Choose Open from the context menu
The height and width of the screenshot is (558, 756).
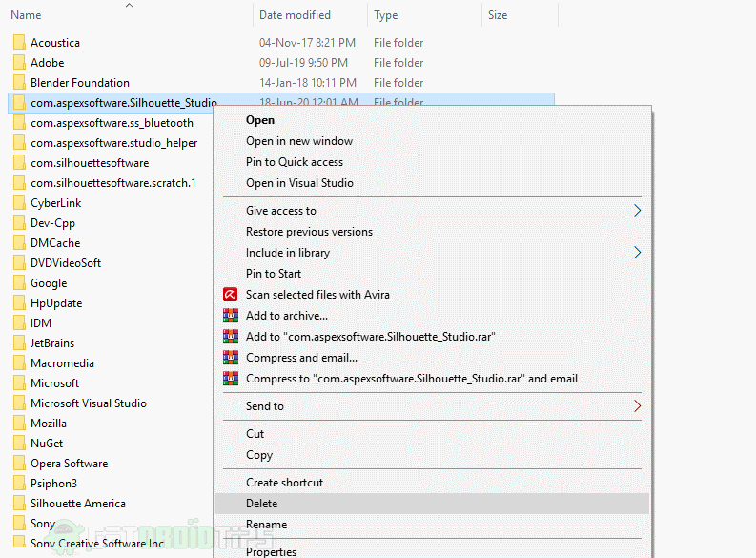[260, 120]
